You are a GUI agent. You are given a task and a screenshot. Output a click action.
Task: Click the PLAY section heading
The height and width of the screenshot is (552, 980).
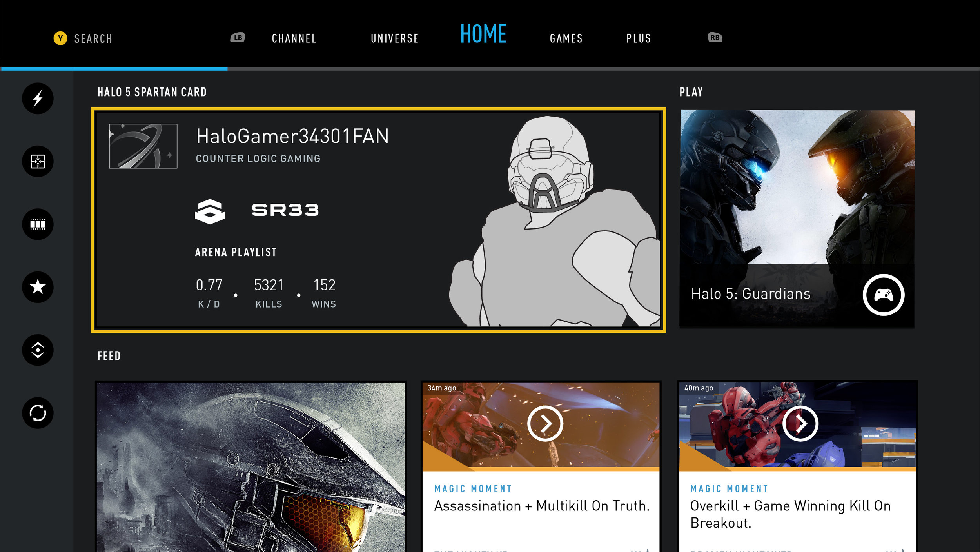click(691, 92)
